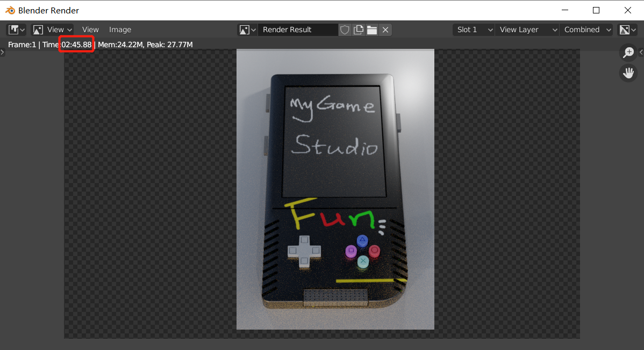
Task: Open the display channels dropdown
Action: pos(627,30)
